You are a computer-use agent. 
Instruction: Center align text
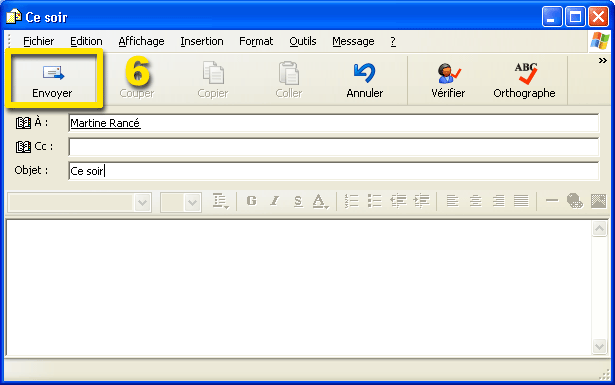[x=475, y=201]
